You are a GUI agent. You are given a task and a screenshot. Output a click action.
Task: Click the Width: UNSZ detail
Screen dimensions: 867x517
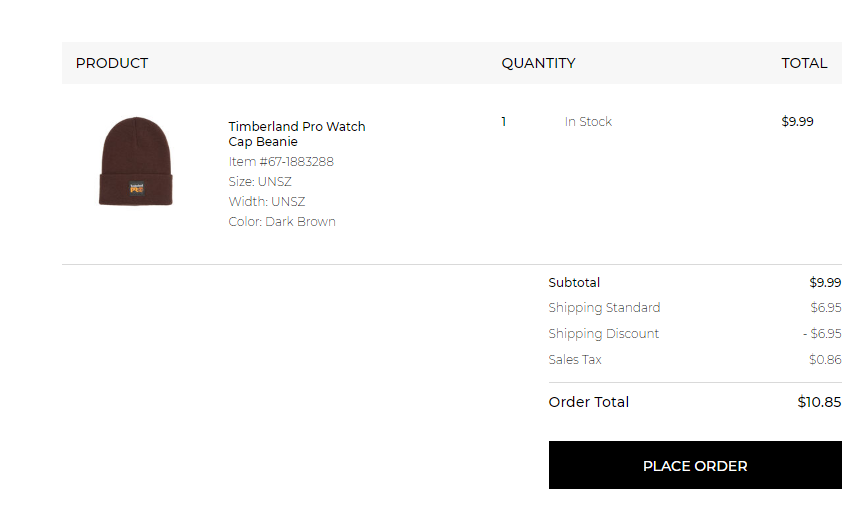[267, 202]
